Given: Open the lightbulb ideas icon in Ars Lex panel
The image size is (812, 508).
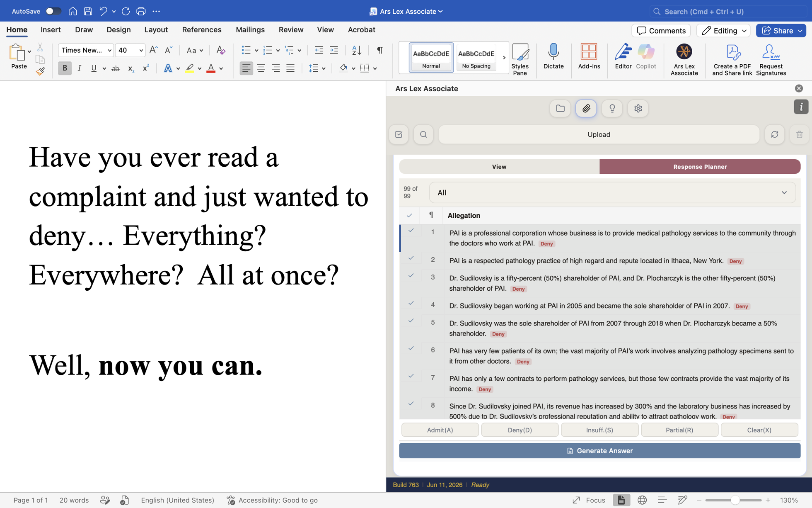Looking at the screenshot, I should (x=612, y=109).
